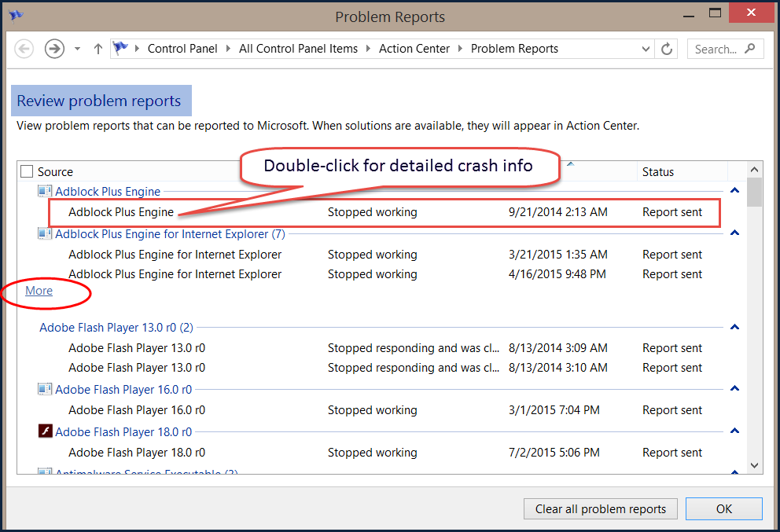
Task: Click the More link to show more reports
Action: tap(39, 291)
